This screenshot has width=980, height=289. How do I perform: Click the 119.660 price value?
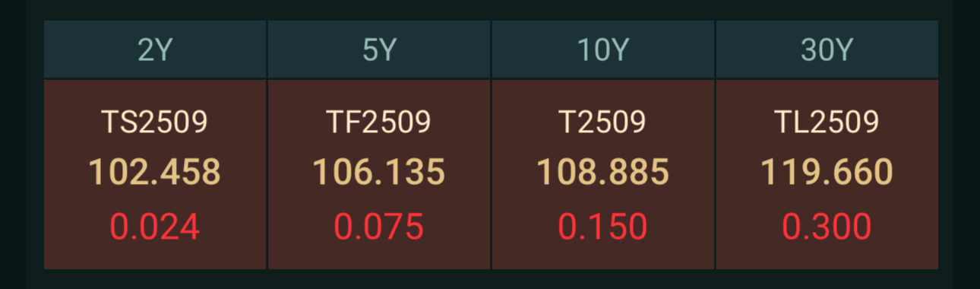[x=827, y=173]
